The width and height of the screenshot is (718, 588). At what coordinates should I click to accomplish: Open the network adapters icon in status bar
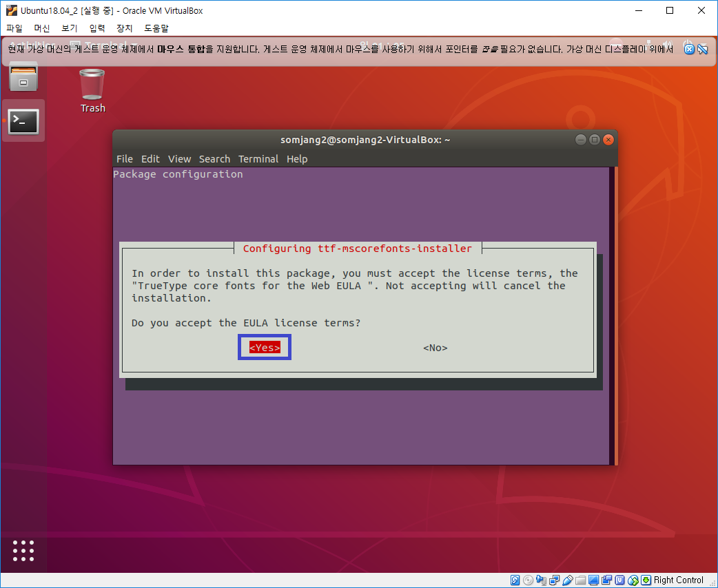pyautogui.click(x=554, y=580)
